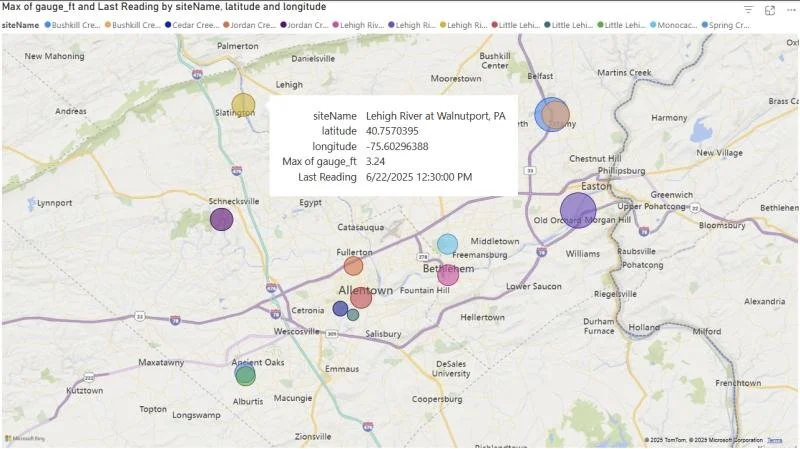Image resolution: width=800 pixels, height=449 pixels.
Task: Select purple Lehigh Ri... legend entry
Action: [x=412, y=24]
